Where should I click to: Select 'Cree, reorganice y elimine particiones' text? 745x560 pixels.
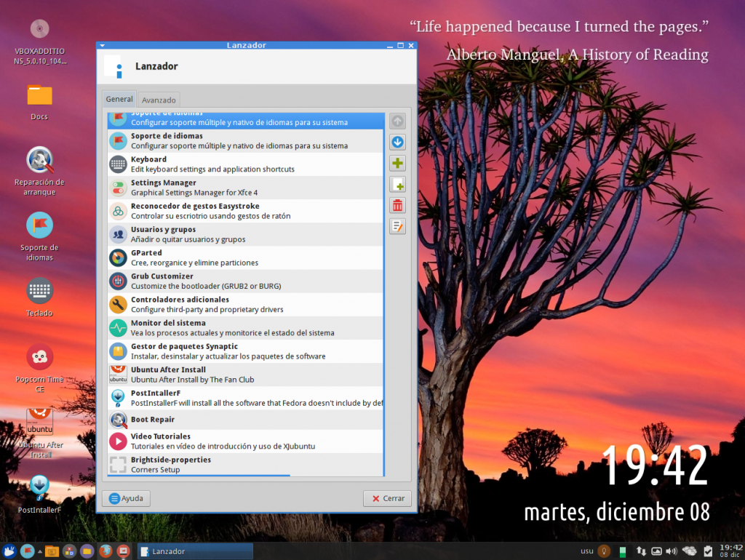195,263
